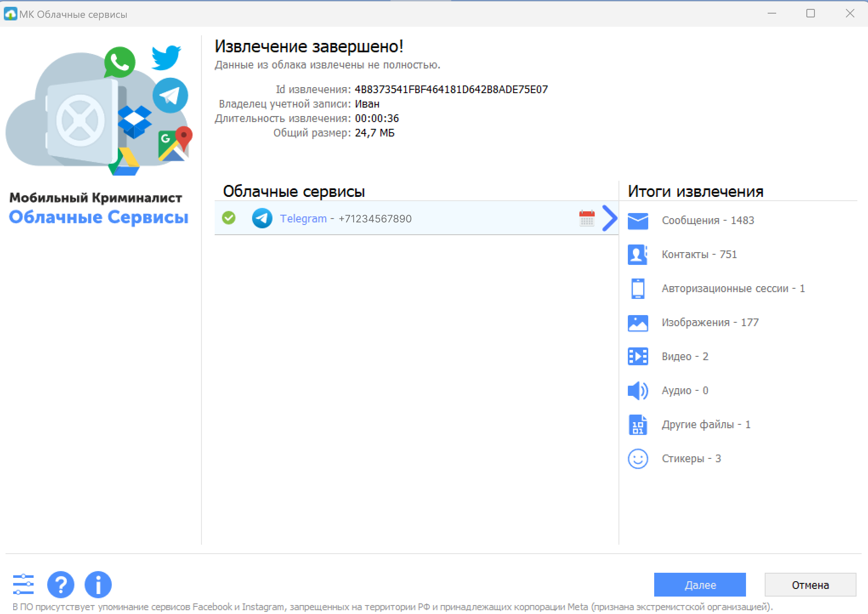Image resolution: width=868 pixels, height=614 pixels.
Task: Click the Telegram service link
Action: pyautogui.click(x=303, y=219)
